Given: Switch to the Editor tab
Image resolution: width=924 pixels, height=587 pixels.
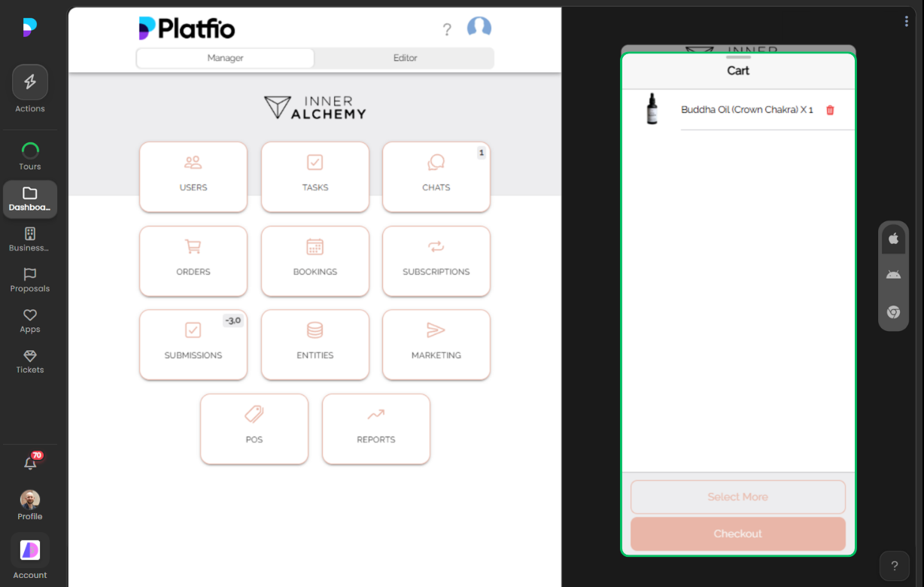Looking at the screenshot, I should point(405,57).
